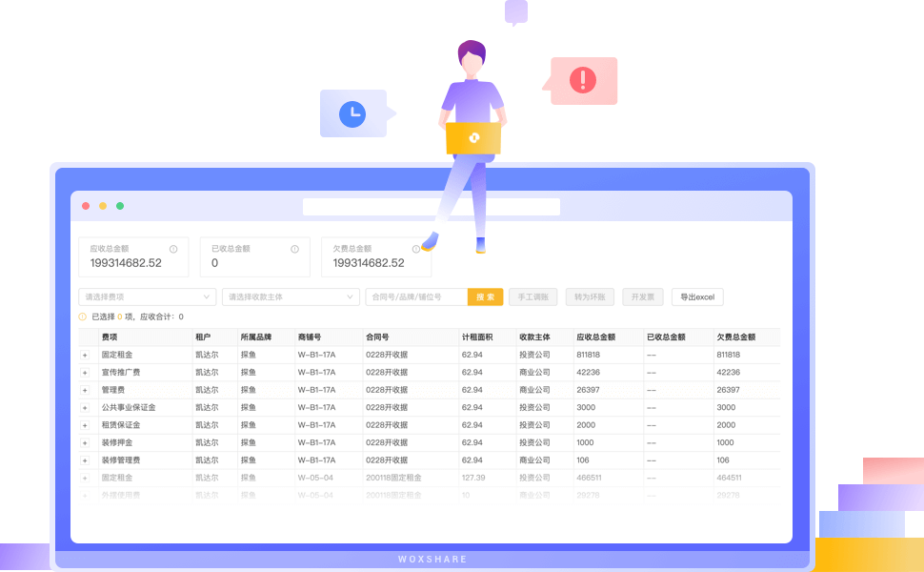The height and width of the screenshot is (572, 924).
Task: Expand the 宣传推广费 row
Action: point(84,373)
